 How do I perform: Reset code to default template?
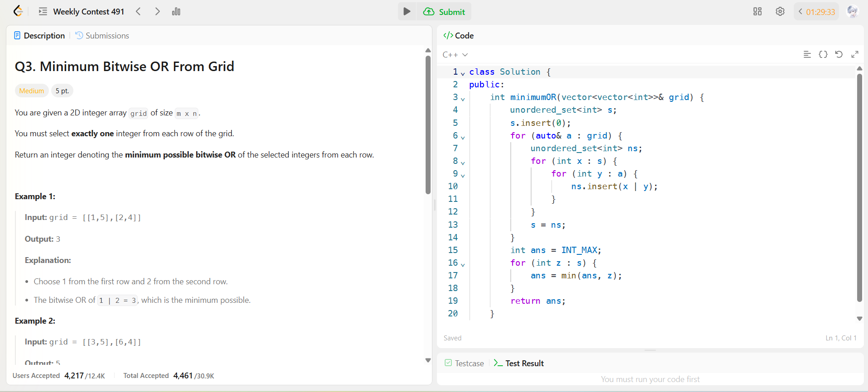click(839, 54)
